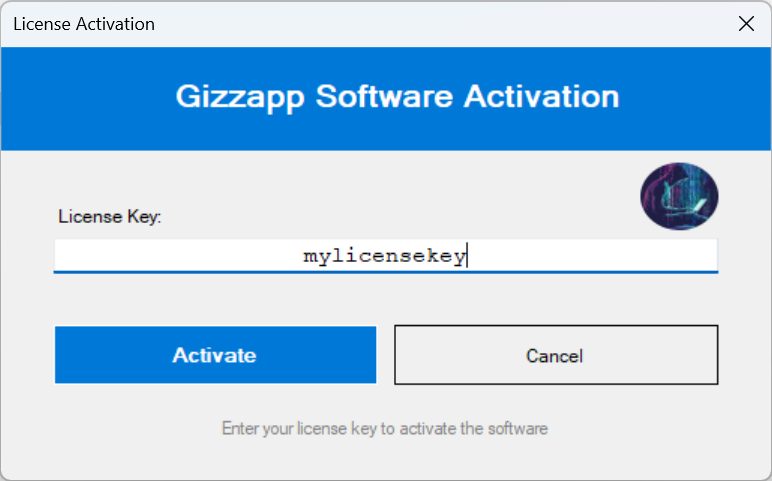Cancel the license activation dialog
Image resolution: width=772 pixels, height=481 pixels.
point(556,355)
